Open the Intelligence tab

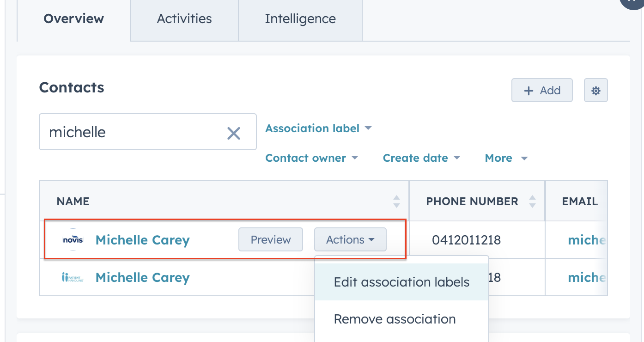point(300,19)
